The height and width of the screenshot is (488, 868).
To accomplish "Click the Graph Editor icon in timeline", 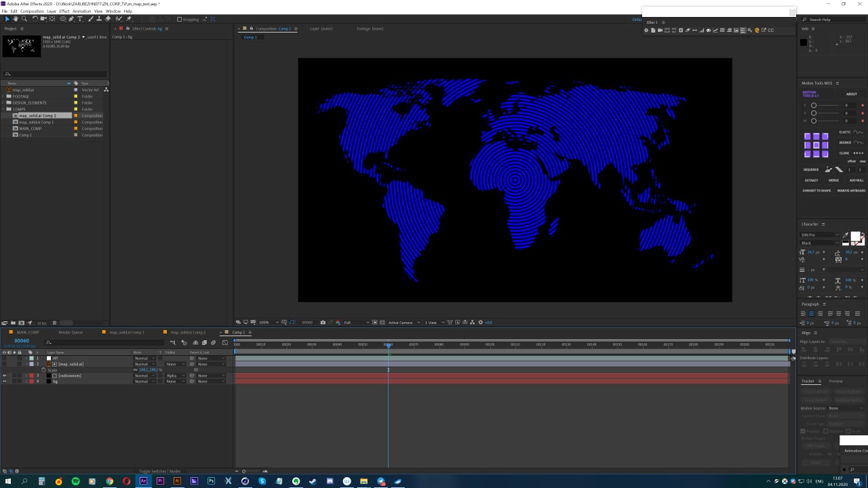I will point(225,343).
